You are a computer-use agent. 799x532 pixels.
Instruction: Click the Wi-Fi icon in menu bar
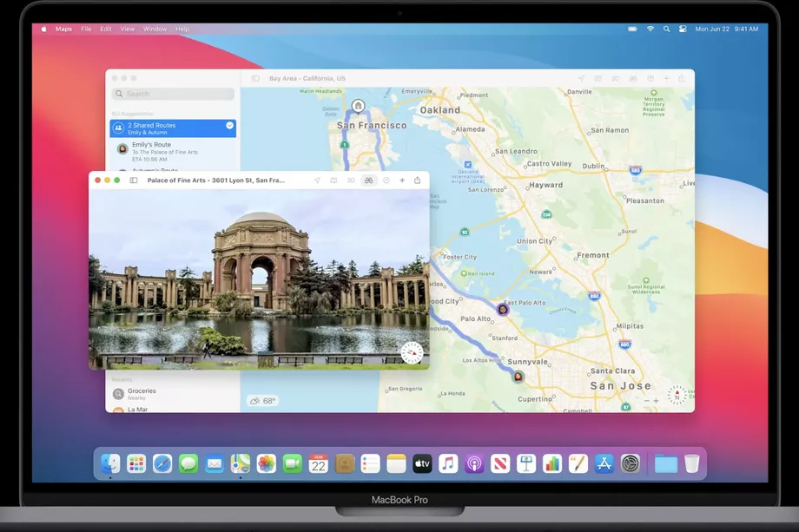click(650, 29)
